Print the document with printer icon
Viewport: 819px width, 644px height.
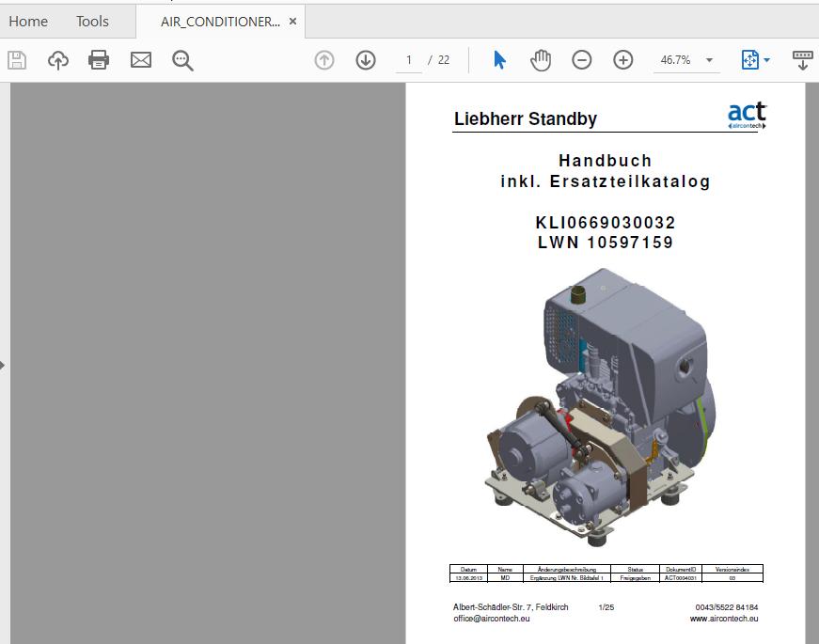tap(99, 60)
